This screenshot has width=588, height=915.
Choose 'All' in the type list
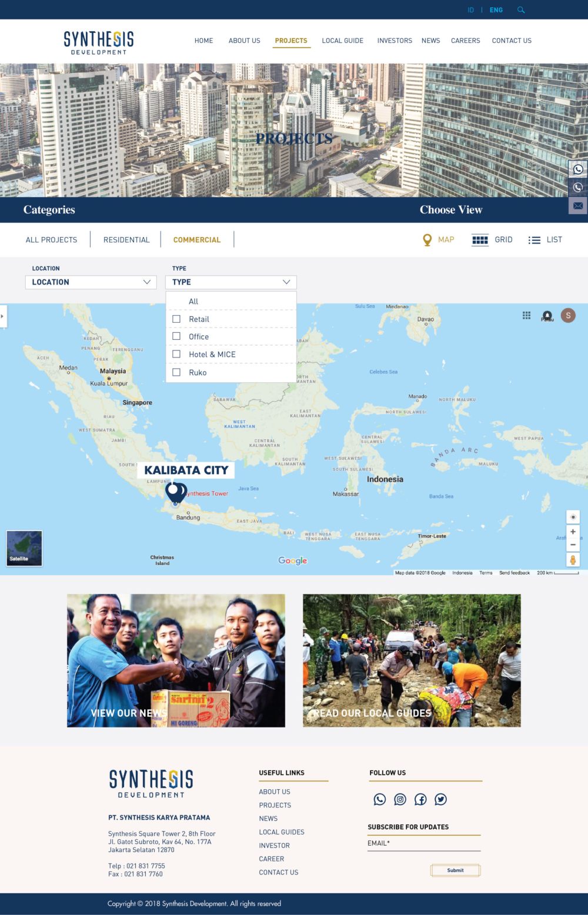tap(193, 301)
